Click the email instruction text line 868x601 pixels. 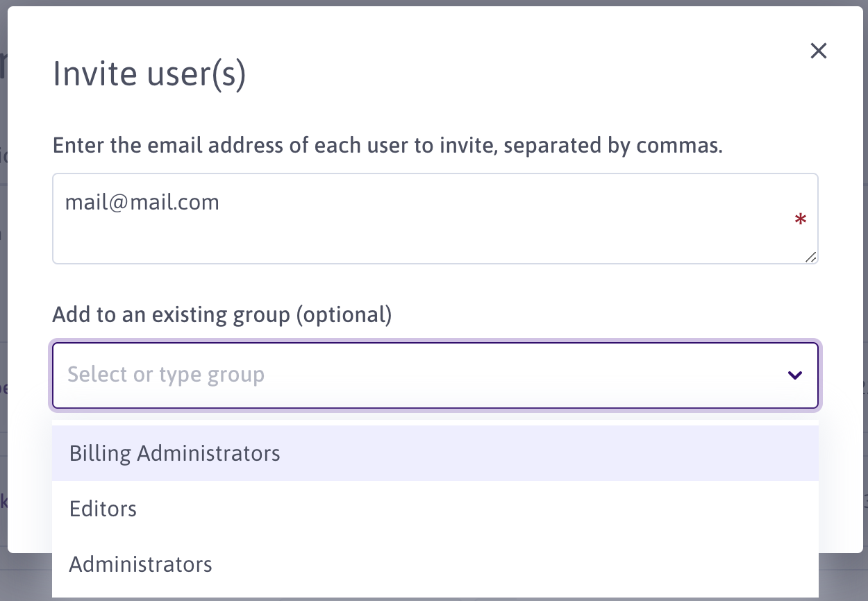387,146
